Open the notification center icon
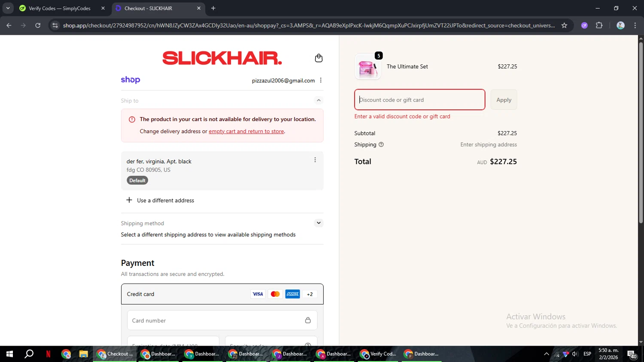This screenshot has height=362, width=644. click(x=632, y=354)
